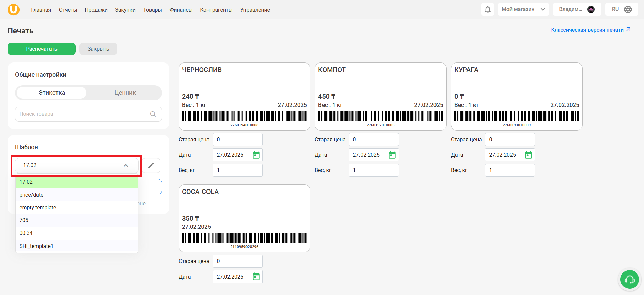Open calendar for КОМПОТ date

click(x=392, y=155)
